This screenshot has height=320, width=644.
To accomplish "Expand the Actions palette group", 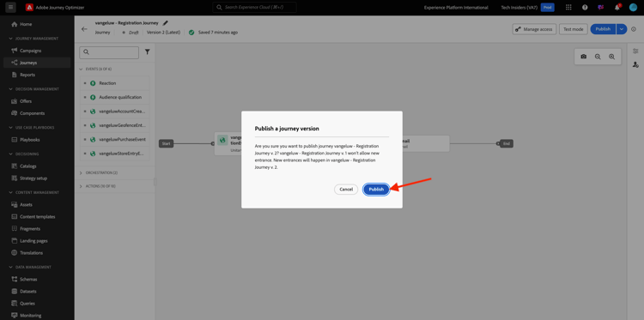I will (98, 186).
